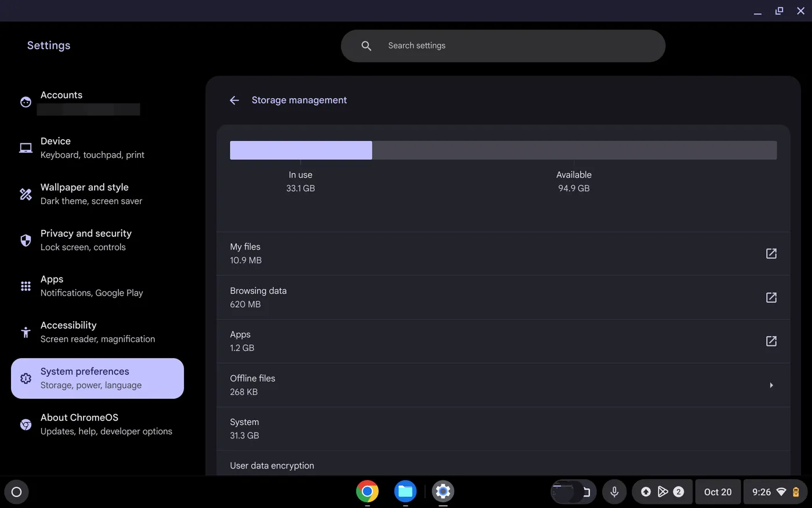Open Browsing data external link icon
The height and width of the screenshot is (508, 812).
(771, 297)
